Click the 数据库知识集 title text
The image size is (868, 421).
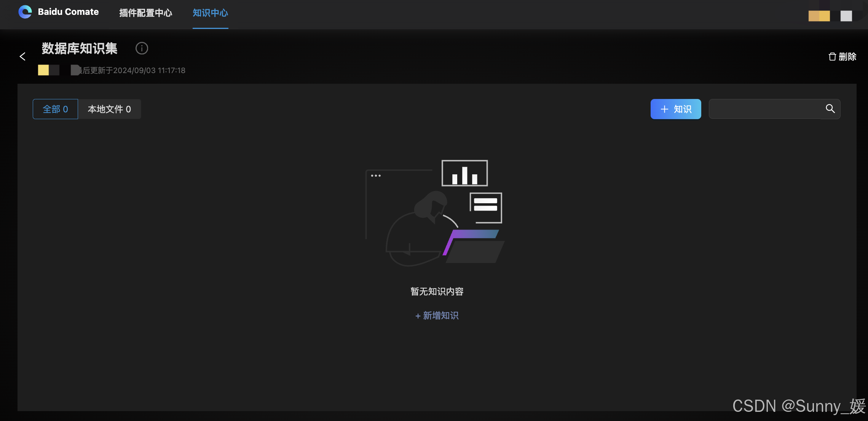(80, 48)
